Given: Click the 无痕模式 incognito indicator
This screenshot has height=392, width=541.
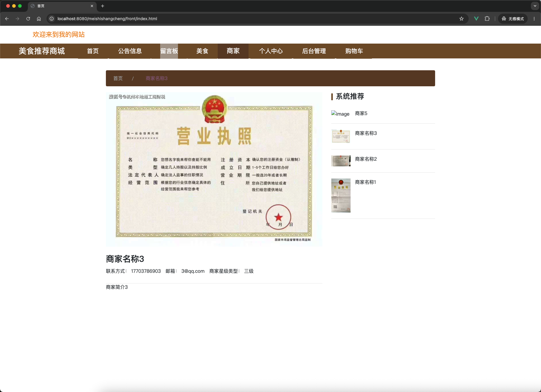Looking at the screenshot, I should pyautogui.click(x=513, y=19).
